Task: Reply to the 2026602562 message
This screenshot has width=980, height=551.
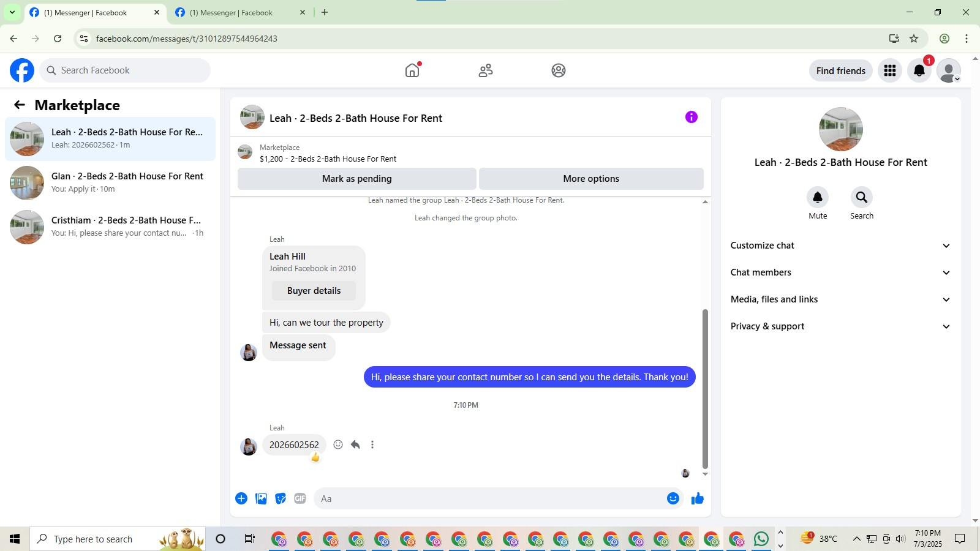Action: coord(355,444)
